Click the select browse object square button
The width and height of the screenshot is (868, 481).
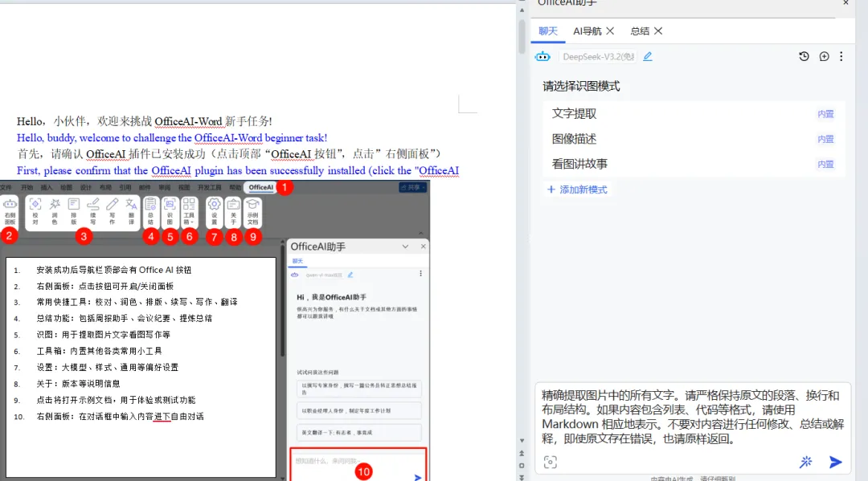(522, 466)
